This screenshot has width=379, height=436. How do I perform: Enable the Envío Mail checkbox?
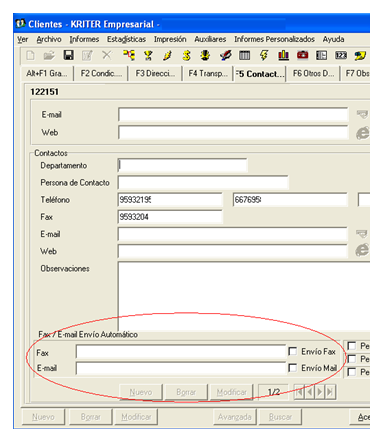[x=292, y=368]
